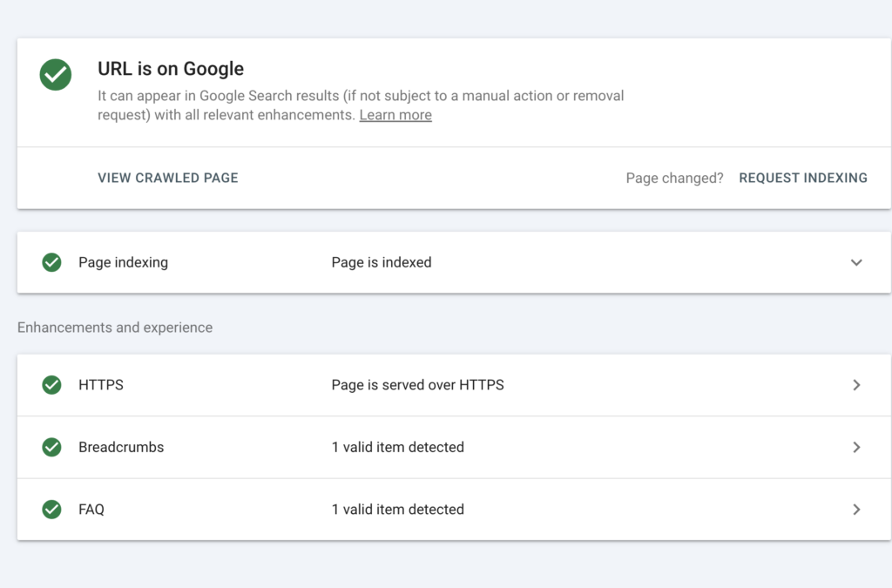The width and height of the screenshot is (892, 588).
Task: Click the Page indexing status check icon
Action: pos(51,262)
